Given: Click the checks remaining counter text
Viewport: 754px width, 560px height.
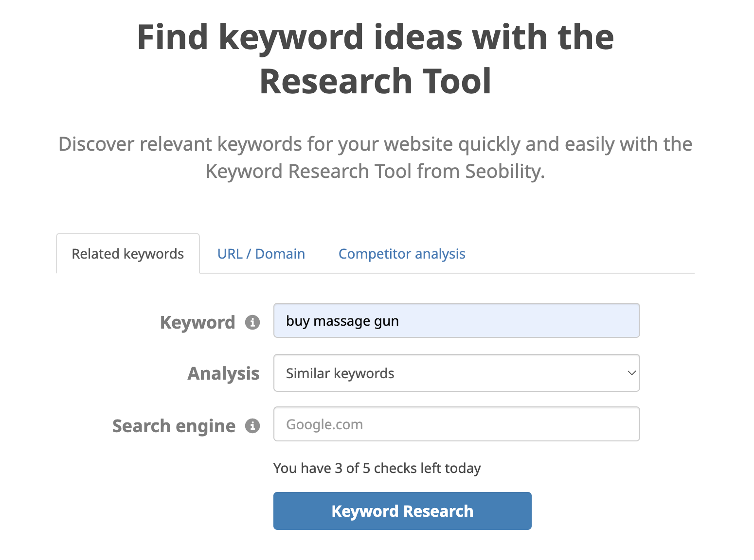Looking at the screenshot, I should click(377, 468).
